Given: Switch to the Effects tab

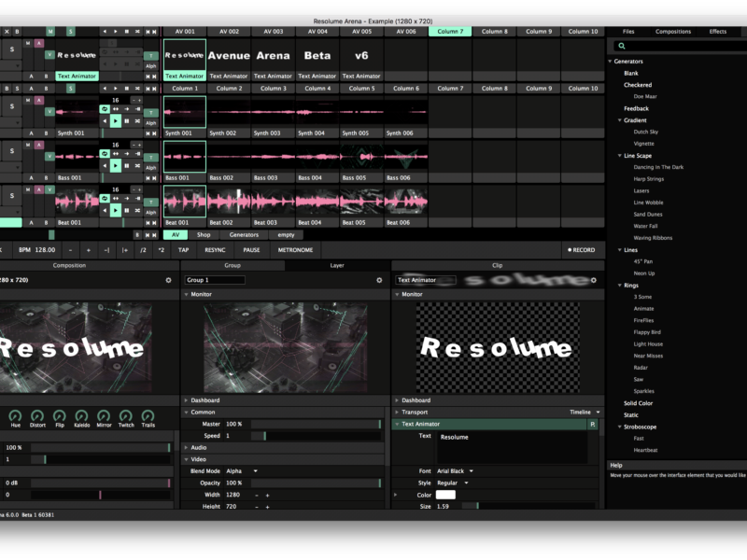Looking at the screenshot, I should 717,32.
